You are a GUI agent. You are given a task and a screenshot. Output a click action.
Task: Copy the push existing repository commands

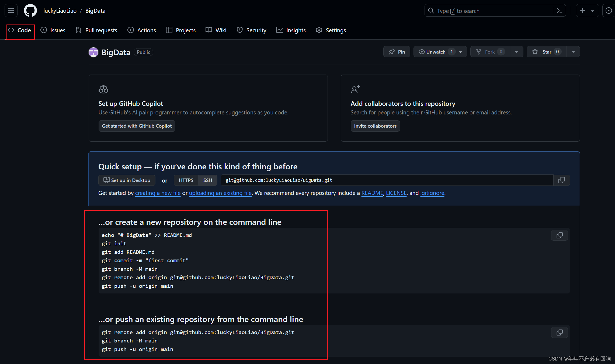(560, 332)
